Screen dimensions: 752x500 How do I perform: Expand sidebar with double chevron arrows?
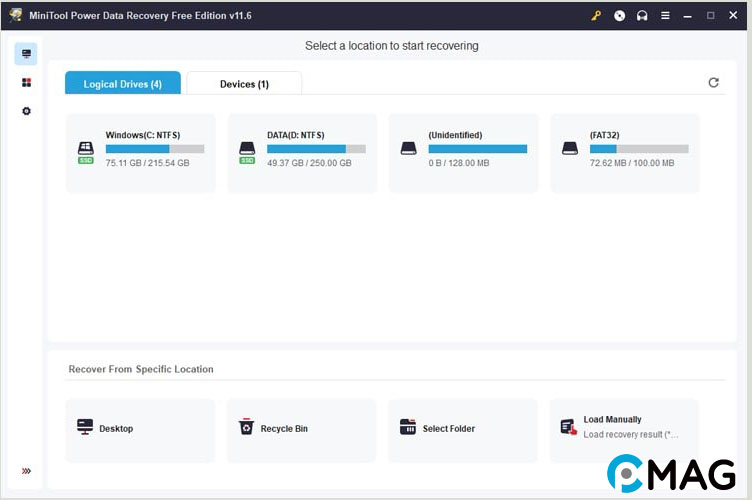click(26, 471)
